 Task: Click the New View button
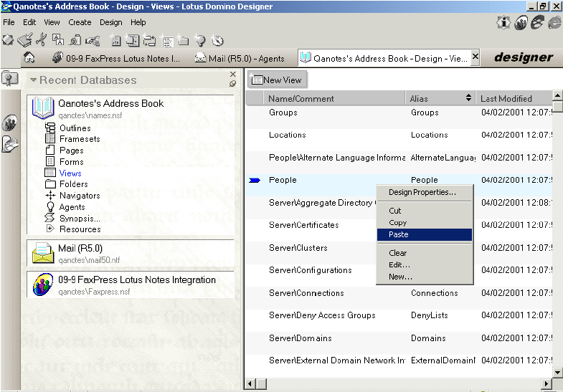point(277,80)
